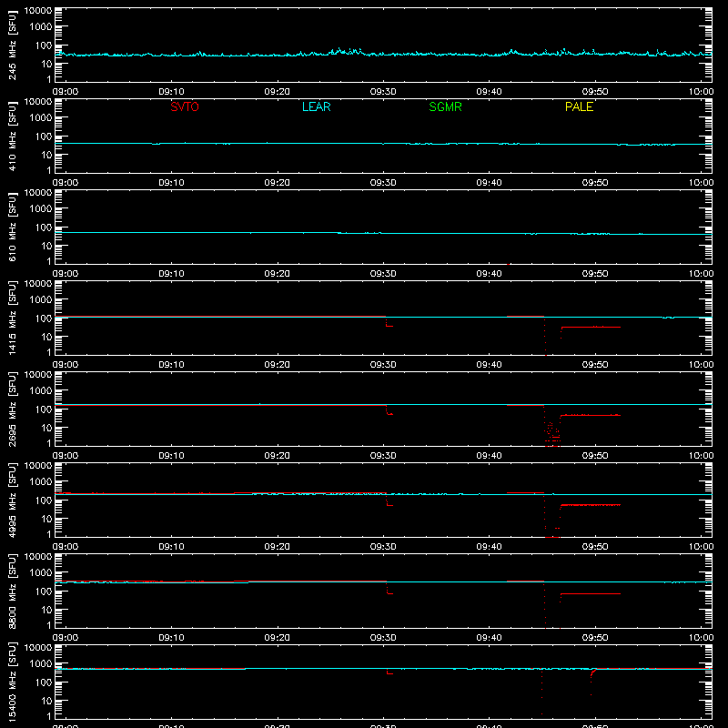
Task: Click the cyan LEAR station legend label
Action: 316,106
